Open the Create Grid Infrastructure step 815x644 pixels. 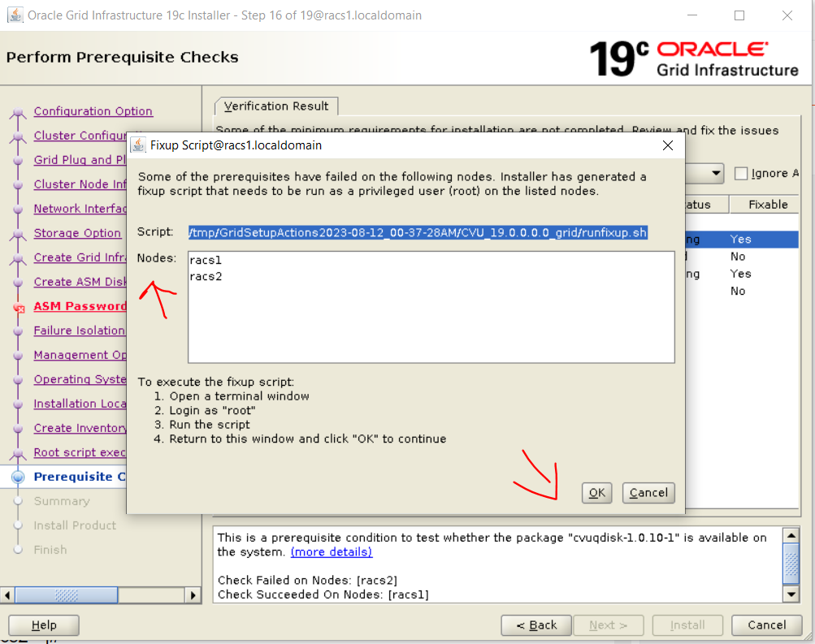tap(80, 257)
